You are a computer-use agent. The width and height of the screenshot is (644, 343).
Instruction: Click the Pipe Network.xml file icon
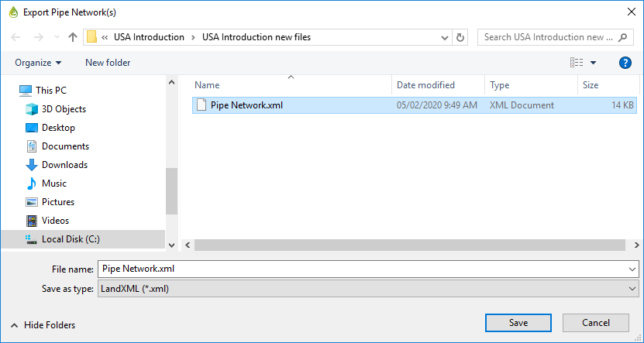click(x=201, y=105)
